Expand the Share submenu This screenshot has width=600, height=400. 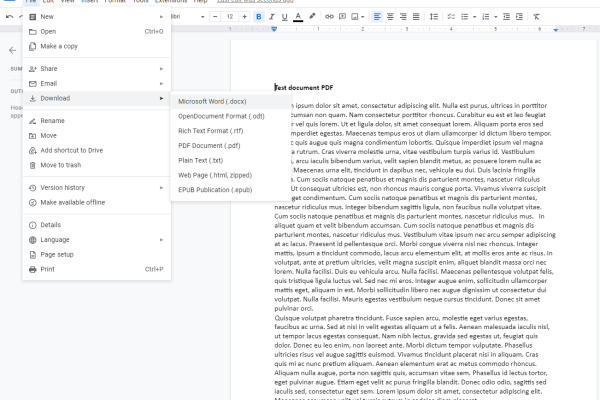tap(96, 69)
